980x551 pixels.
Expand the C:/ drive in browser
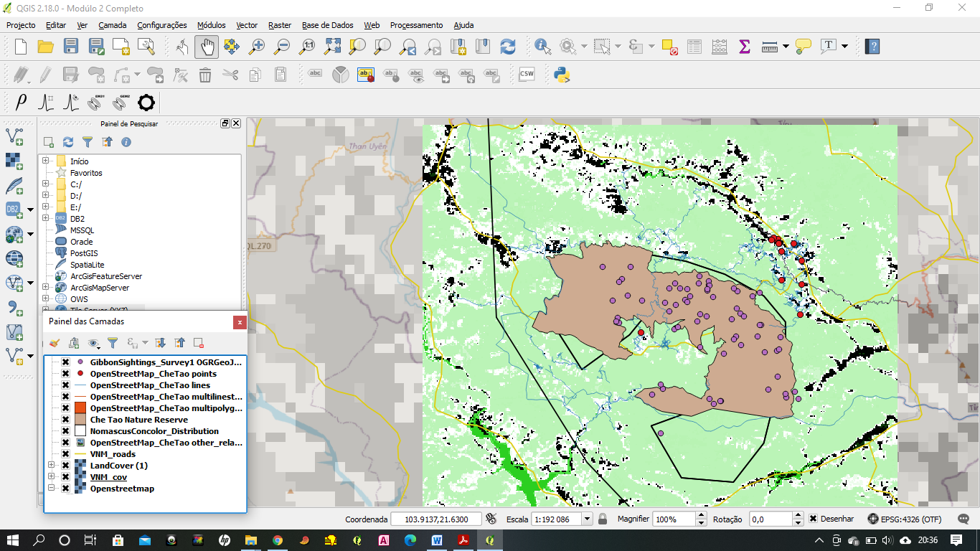(x=46, y=184)
